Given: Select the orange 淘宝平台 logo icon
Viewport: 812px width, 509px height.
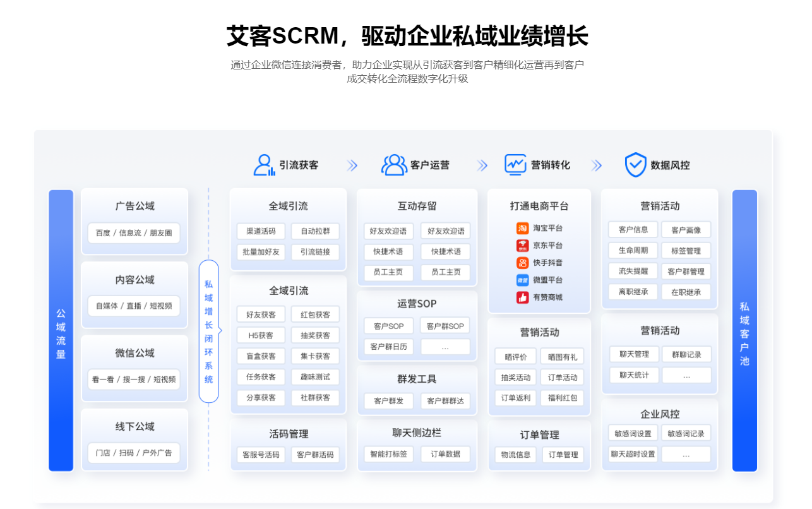Looking at the screenshot, I should coord(522,228).
